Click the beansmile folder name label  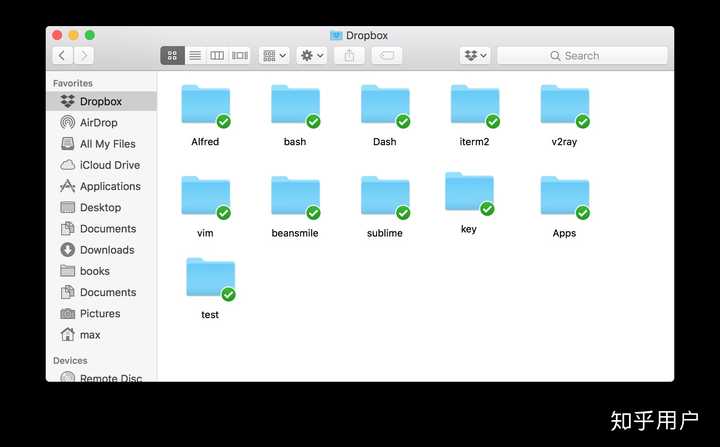[x=295, y=233]
